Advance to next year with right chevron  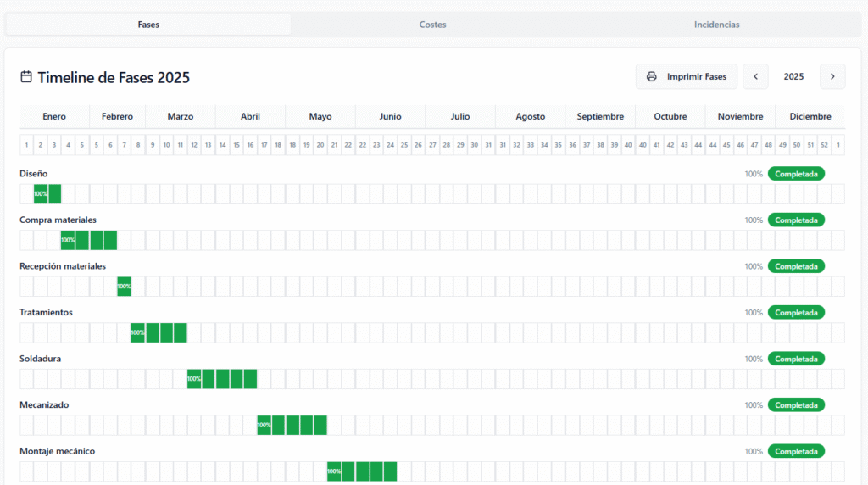click(x=832, y=77)
